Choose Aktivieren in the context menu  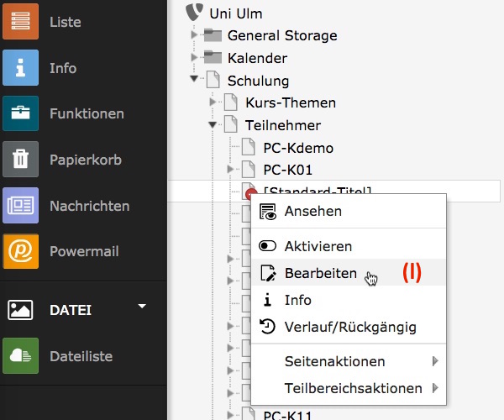tap(318, 246)
